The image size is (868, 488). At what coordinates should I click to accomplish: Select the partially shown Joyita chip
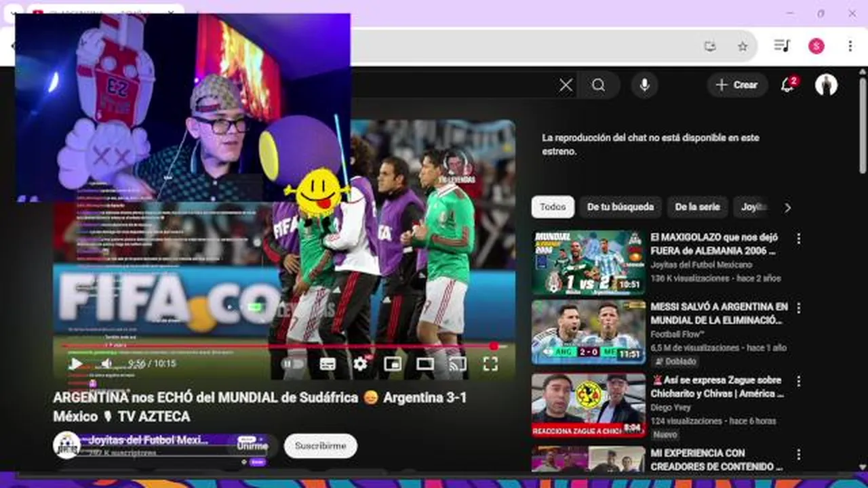(751, 207)
